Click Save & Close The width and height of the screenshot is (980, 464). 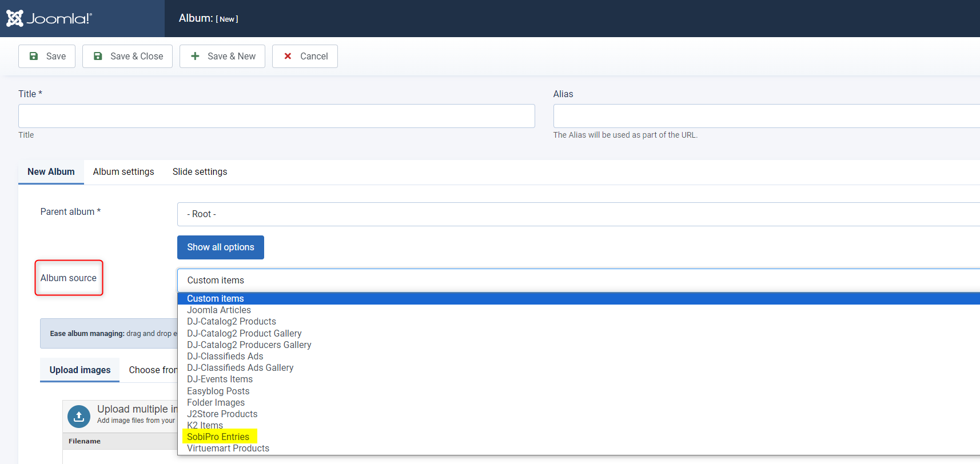coord(128,56)
